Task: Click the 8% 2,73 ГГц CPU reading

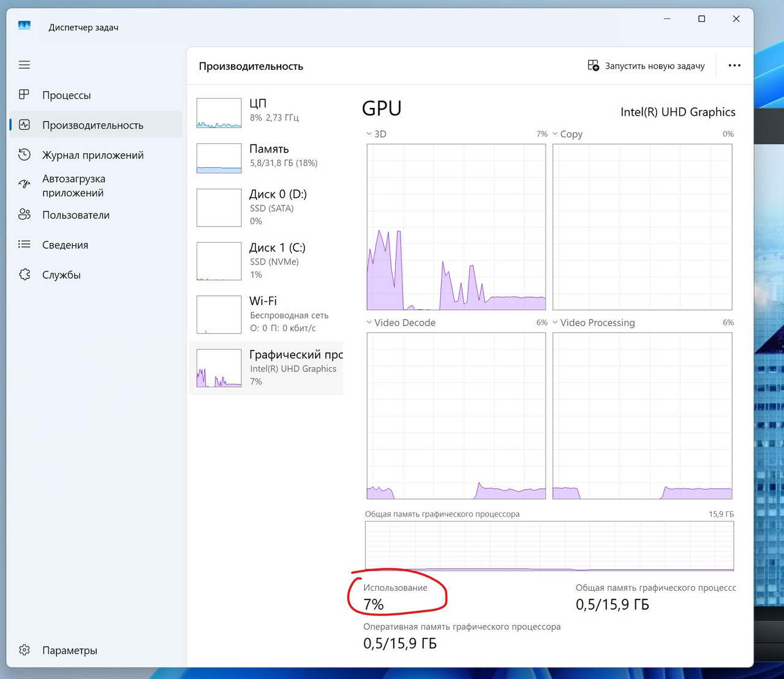Action: [274, 118]
